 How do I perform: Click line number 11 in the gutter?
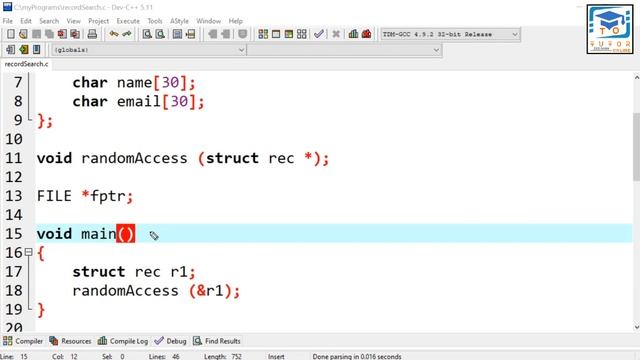[x=13, y=158]
